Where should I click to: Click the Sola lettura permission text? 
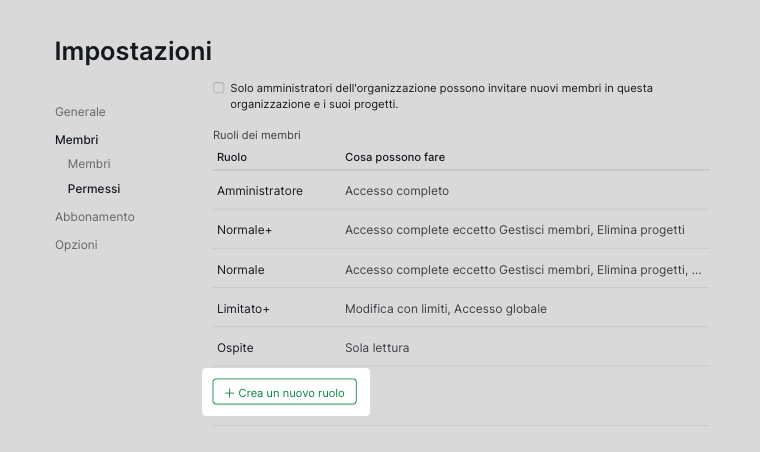(377, 348)
